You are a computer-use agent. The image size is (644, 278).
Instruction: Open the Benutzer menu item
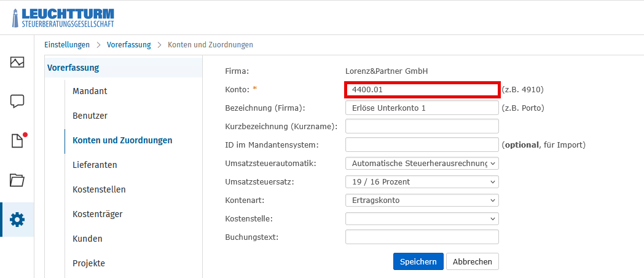(90, 116)
